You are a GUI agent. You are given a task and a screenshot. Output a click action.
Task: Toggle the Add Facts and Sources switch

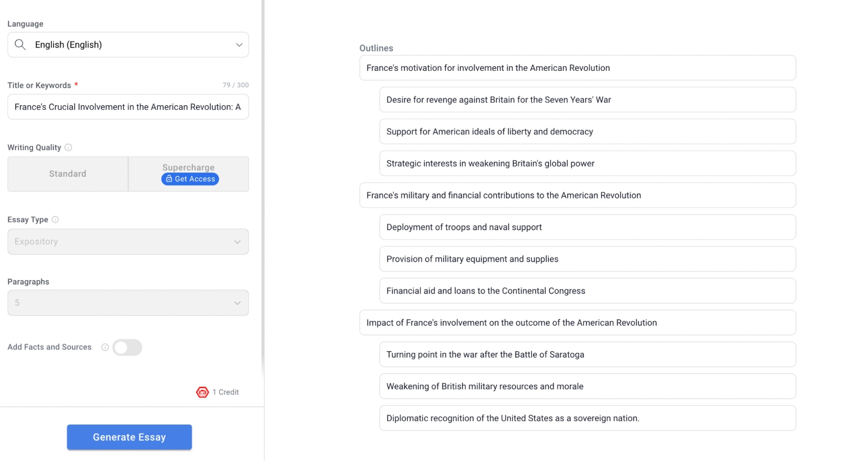[x=127, y=348]
